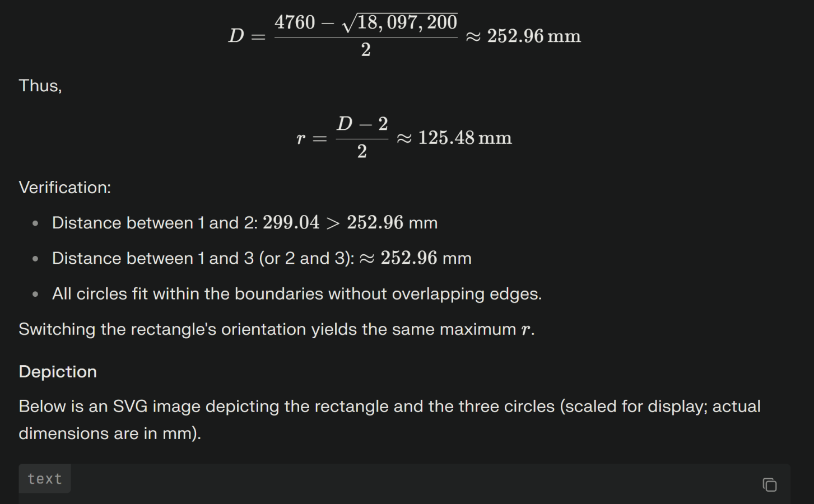814x504 pixels.
Task: Click the "text" code language label
Action: [x=45, y=479]
